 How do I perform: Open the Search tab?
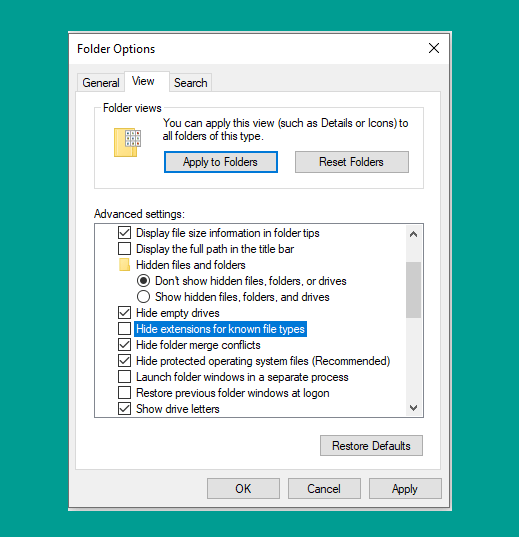[190, 83]
